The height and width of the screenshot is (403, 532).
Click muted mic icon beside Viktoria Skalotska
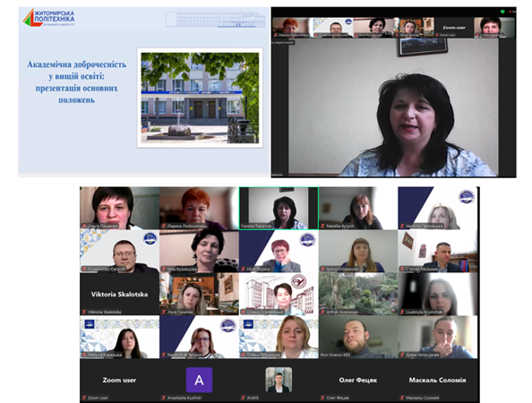pyautogui.click(x=84, y=312)
